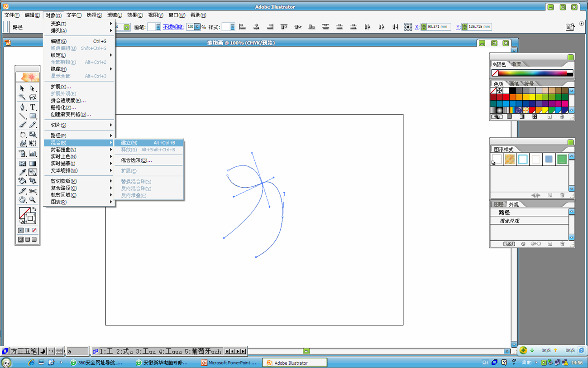The height and width of the screenshot is (368, 588).
Task: Set paint mode to None in toolbox
Action: coord(34,230)
